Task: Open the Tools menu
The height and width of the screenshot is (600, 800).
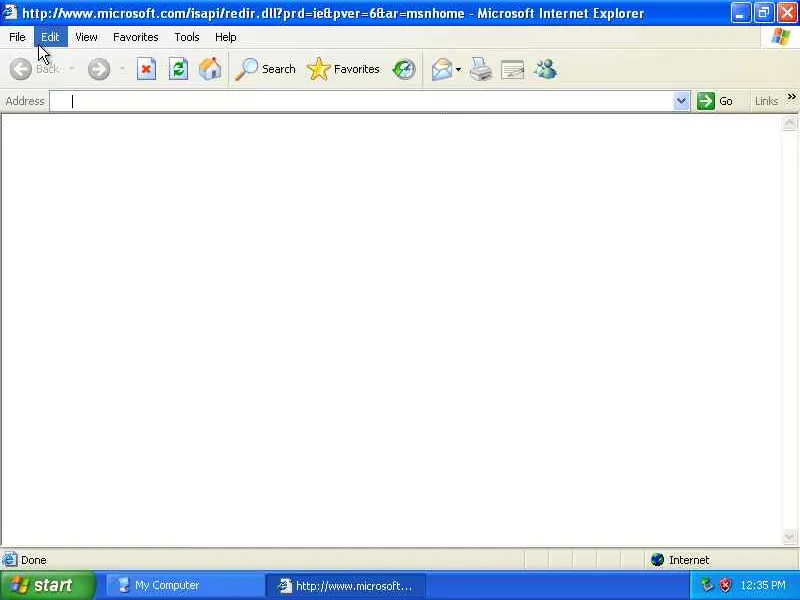Action: coord(187,37)
